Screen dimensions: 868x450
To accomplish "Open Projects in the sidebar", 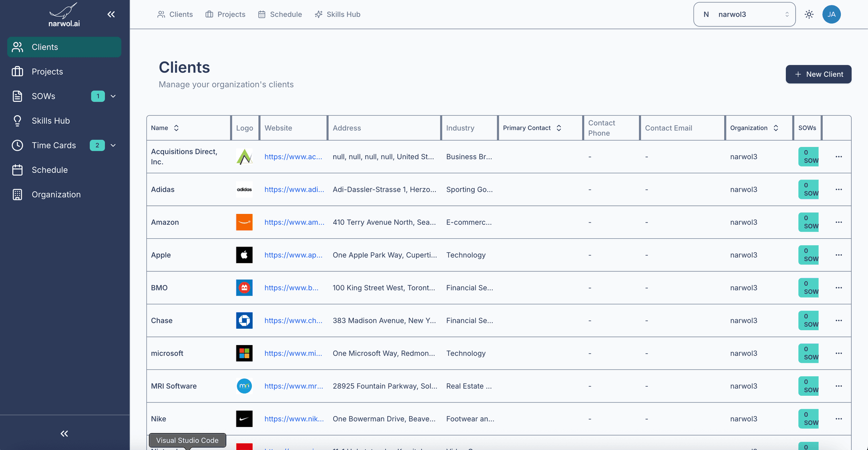I will (64, 71).
